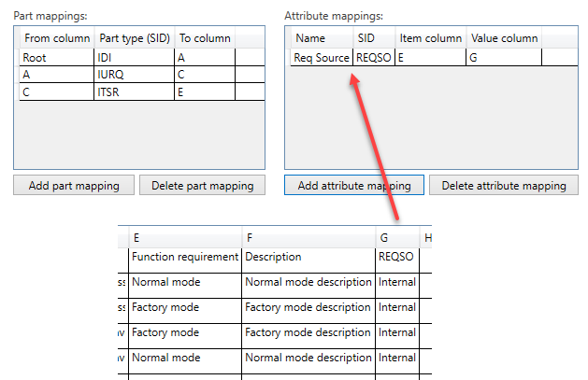Viewport: 588px width, 380px height.
Task: Select the IURQ part type cell
Action: pyautogui.click(x=135, y=75)
